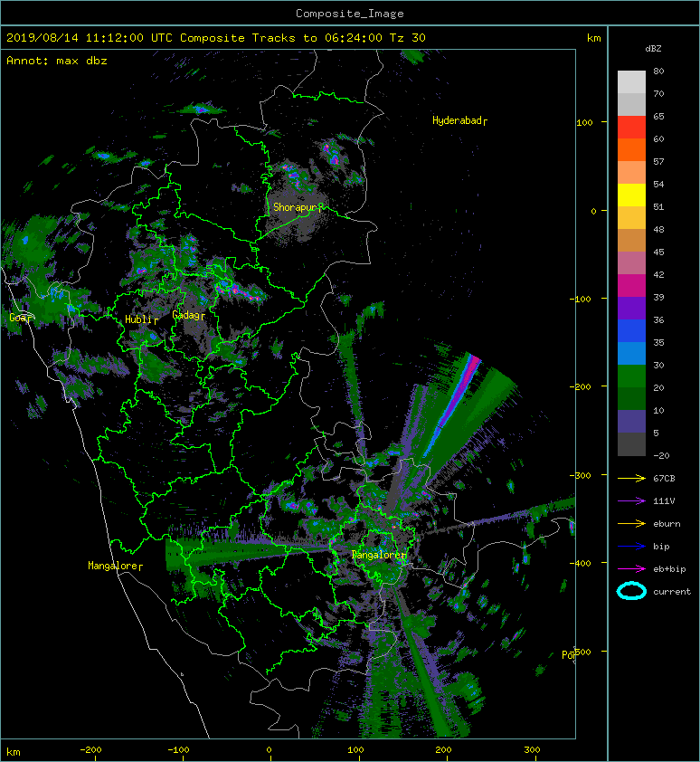
Task: Click the 'current' legend label text
Action: 672,592
